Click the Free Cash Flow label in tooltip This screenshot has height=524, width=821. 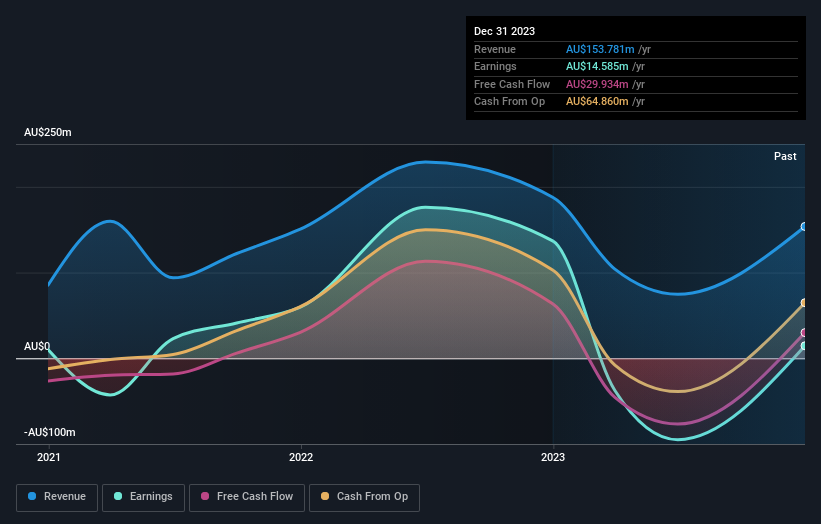pos(512,84)
